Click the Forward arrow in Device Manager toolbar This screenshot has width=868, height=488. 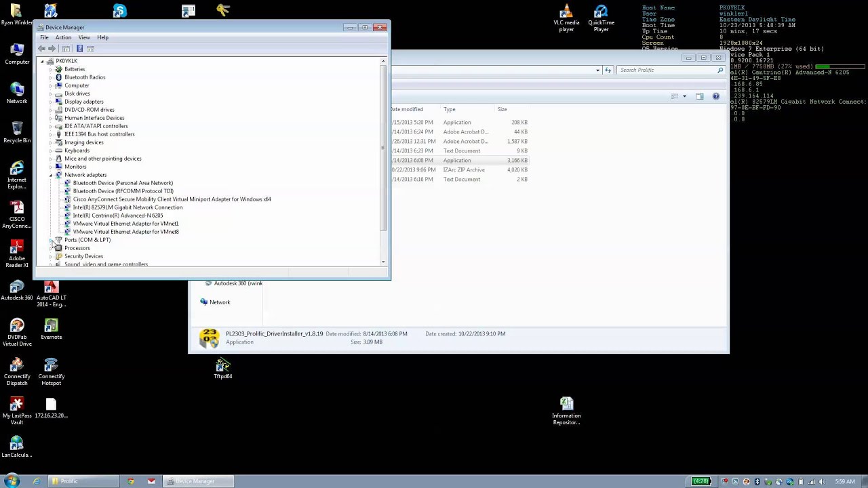[x=52, y=49]
